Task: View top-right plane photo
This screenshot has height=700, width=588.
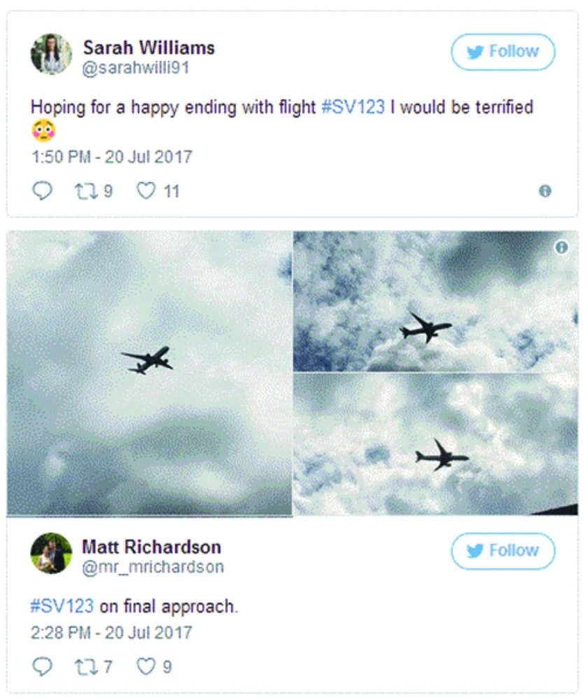Action: [x=435, y=301]
